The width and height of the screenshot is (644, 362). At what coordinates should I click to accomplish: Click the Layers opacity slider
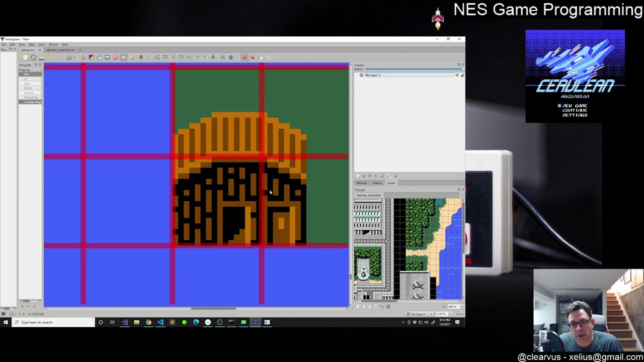[414, 69]
